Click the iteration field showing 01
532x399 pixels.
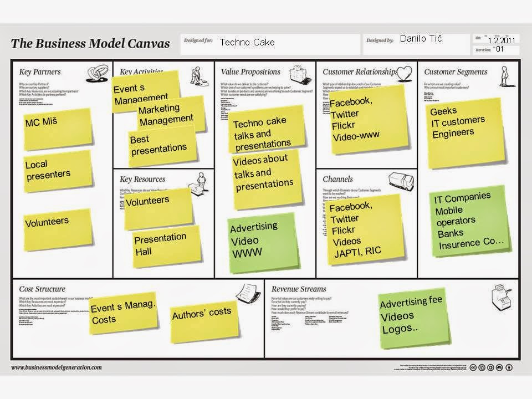496,49
